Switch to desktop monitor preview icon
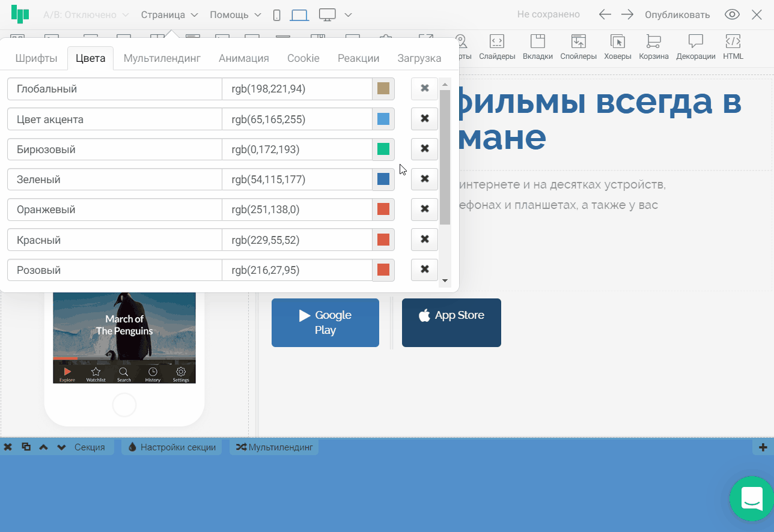 [x=327, y=15]
